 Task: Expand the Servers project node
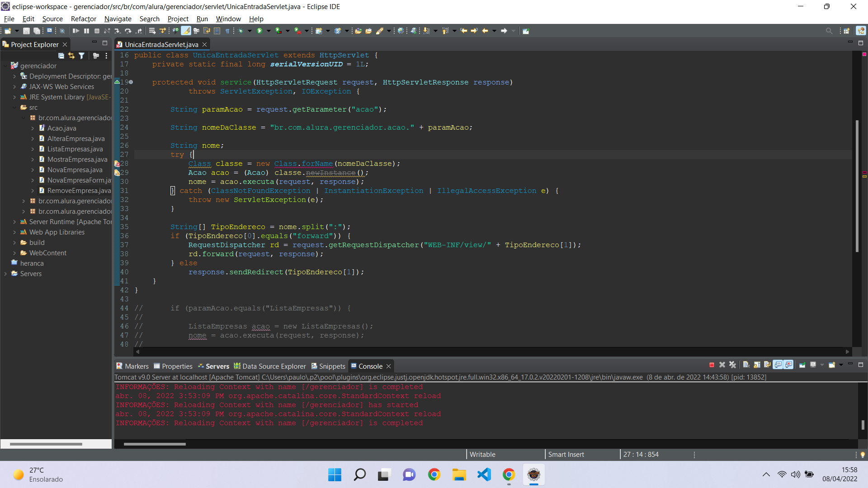click(5, 274)
